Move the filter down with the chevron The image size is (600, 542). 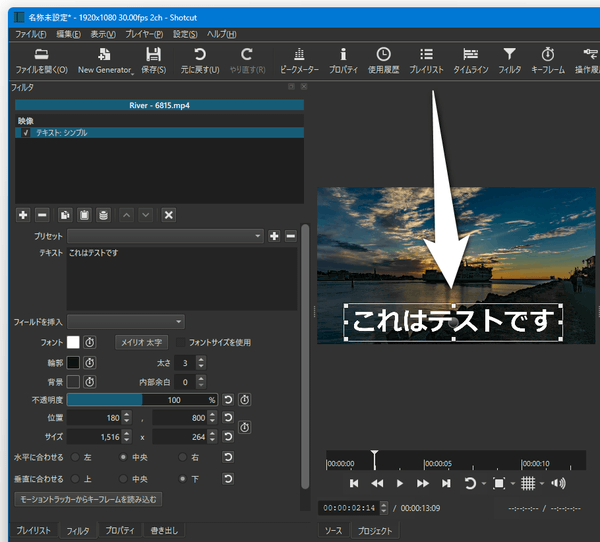[146, 215]
